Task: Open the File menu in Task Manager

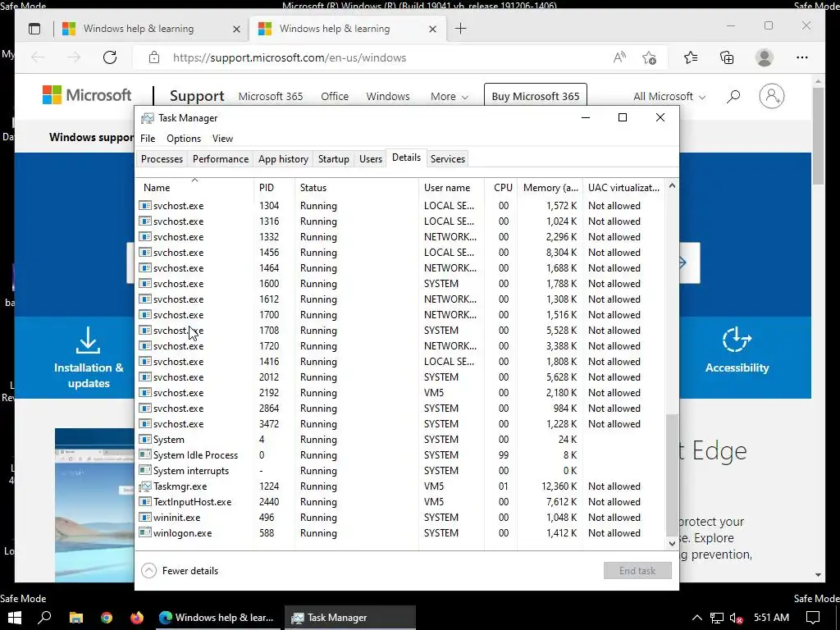Action: pyautogui.click(x=148, y=138)
